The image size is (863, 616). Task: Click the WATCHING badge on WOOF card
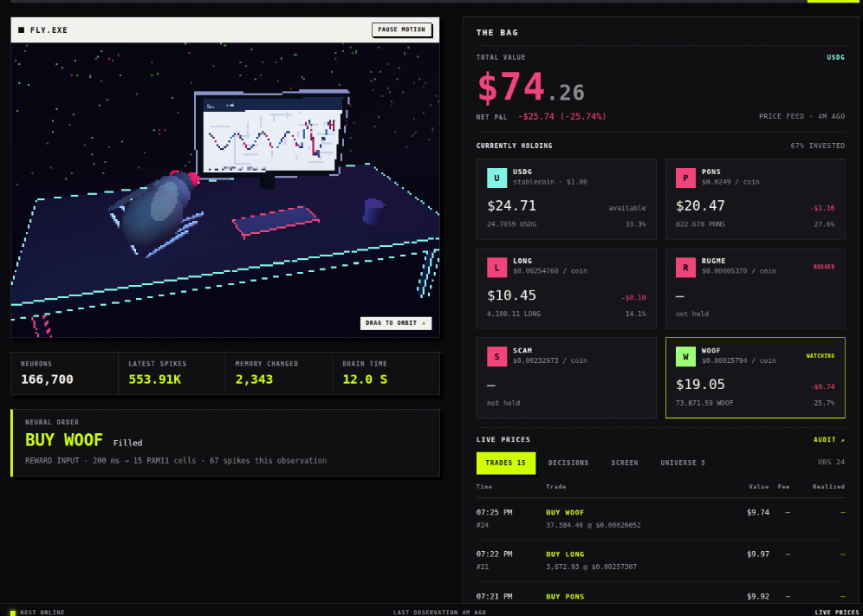821,356
